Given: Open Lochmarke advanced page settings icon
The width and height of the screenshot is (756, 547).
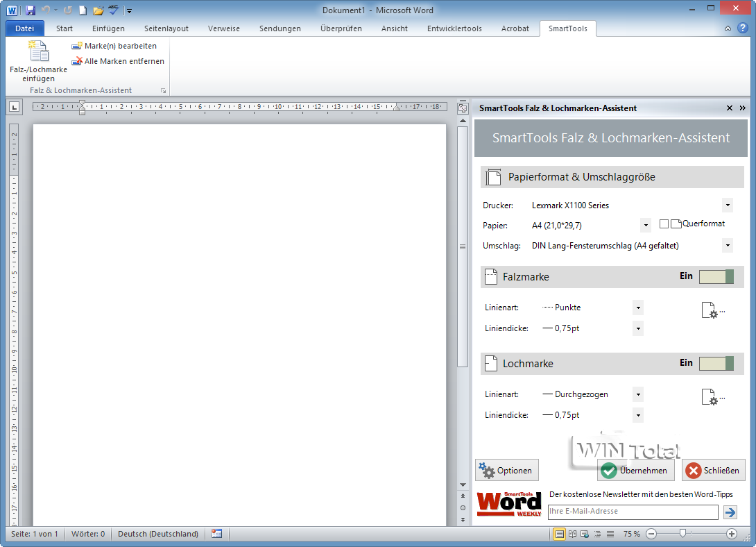Looking at the screenshot, I should [x=712, y=397].
